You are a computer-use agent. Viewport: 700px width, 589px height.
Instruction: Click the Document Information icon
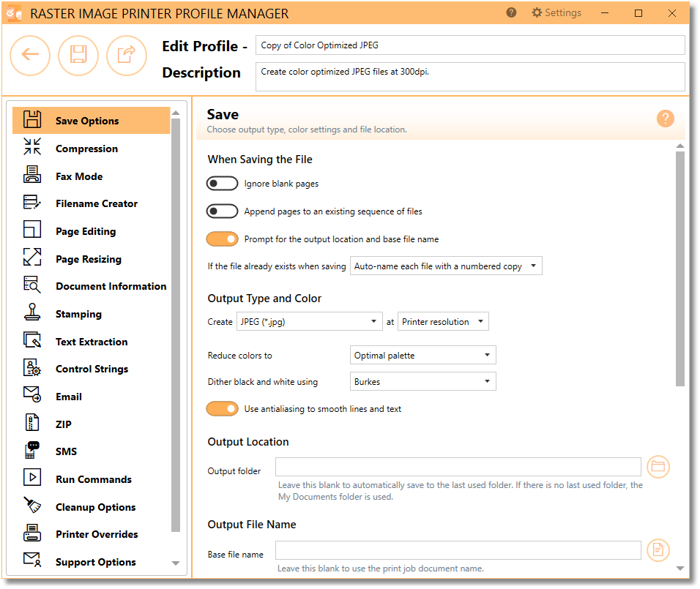32,285
